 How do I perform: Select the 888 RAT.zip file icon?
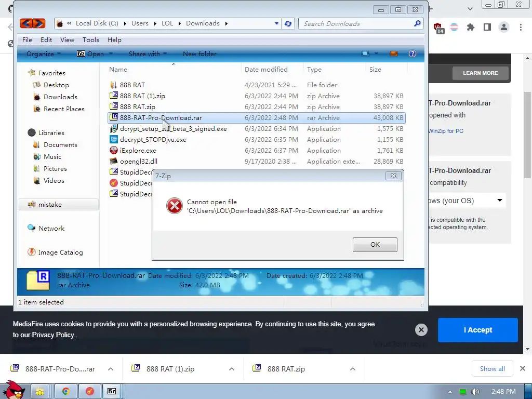(113, 107)
